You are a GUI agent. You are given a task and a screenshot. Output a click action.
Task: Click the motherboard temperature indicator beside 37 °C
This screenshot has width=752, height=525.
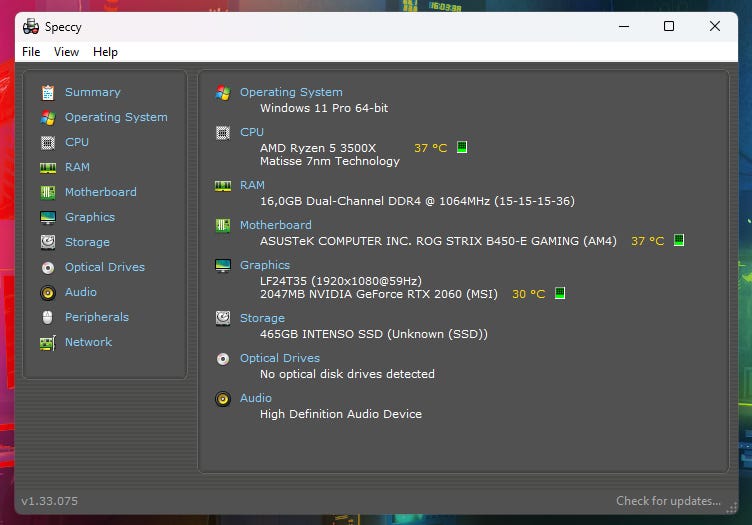click(x=679, y=241)
